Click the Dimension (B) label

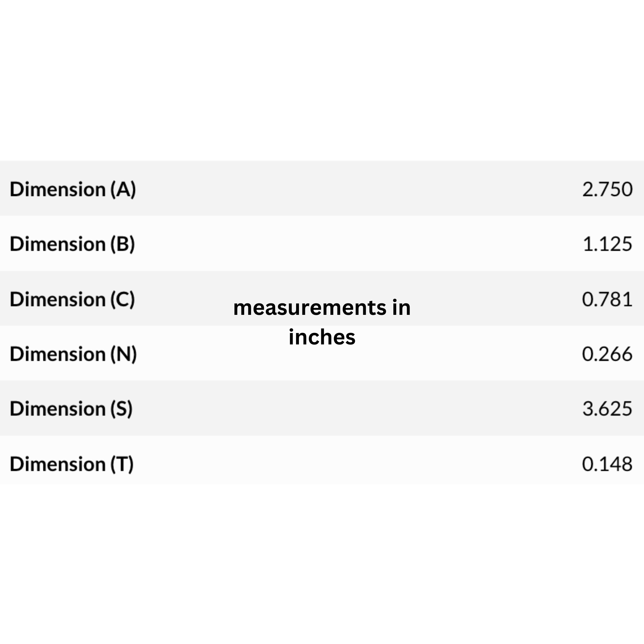(x=72, y=244)
